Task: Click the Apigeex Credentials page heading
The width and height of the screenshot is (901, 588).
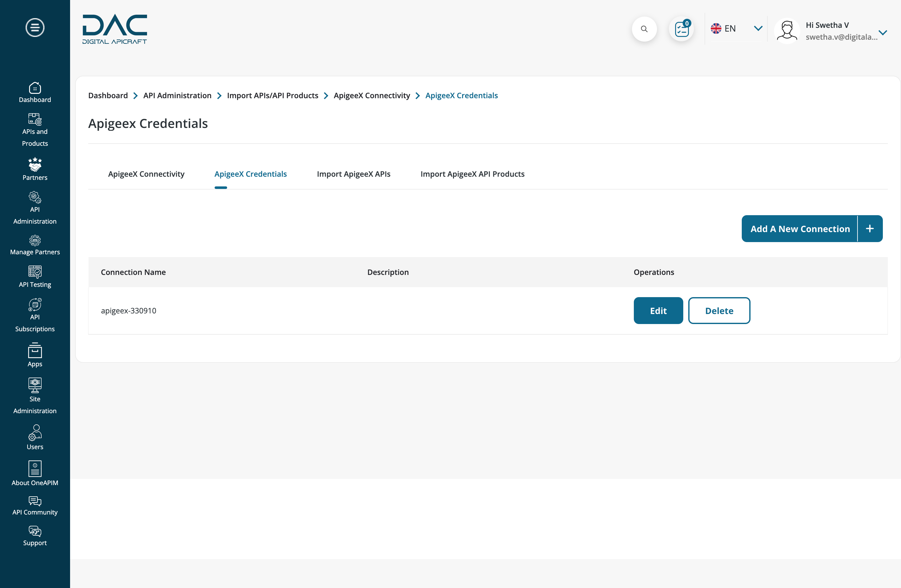Action: click(148, 123)
